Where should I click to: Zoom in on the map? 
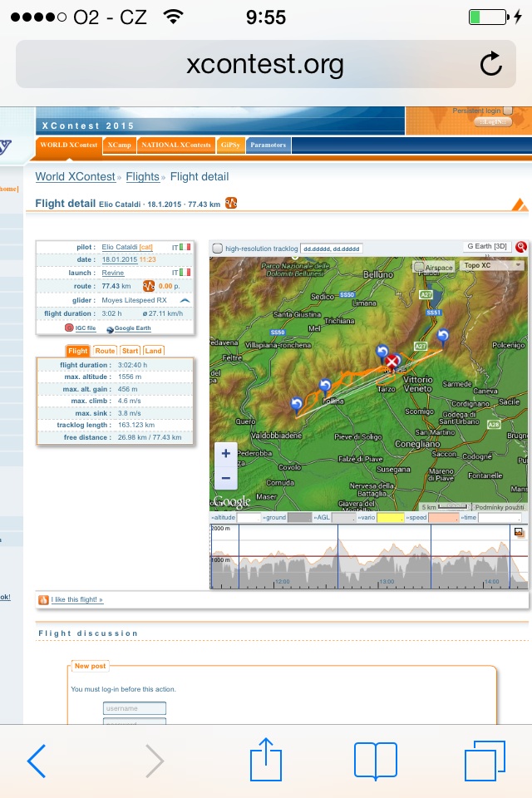[x=226, y=454]
